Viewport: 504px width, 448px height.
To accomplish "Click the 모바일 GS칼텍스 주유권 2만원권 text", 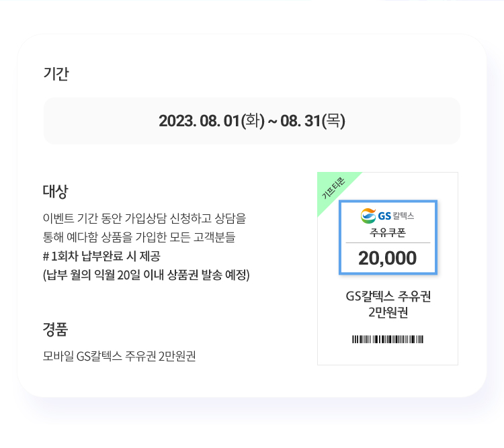I will tap(119, 356).
